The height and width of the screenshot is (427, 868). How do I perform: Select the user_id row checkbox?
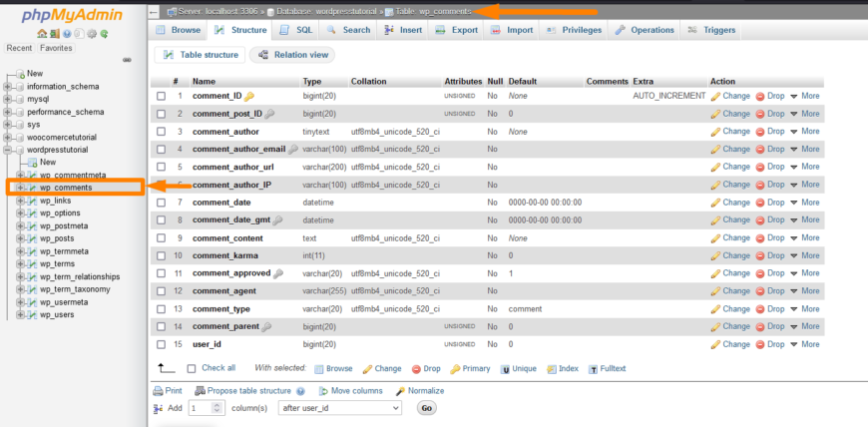(x=161, y=344)
